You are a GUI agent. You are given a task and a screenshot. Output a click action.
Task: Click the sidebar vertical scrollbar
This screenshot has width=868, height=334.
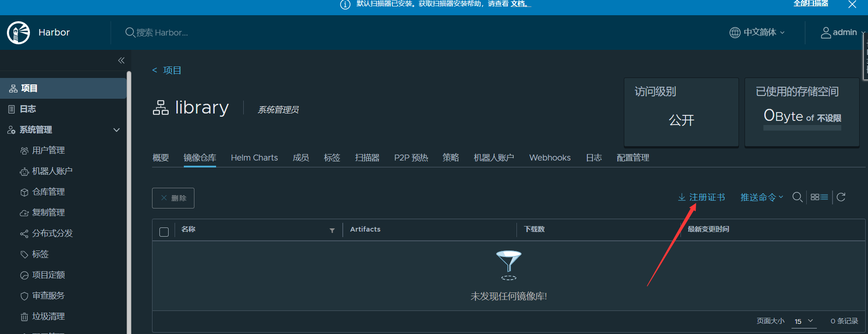point(129,202)
